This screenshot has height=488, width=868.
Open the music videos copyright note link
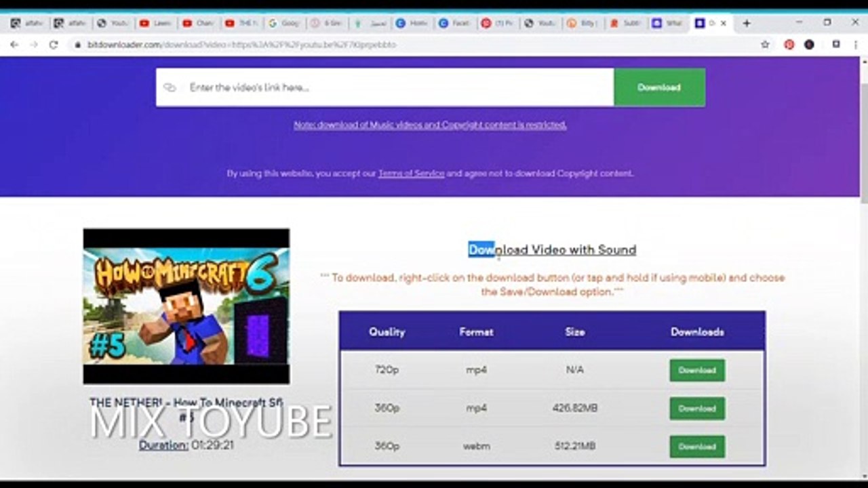430,125
